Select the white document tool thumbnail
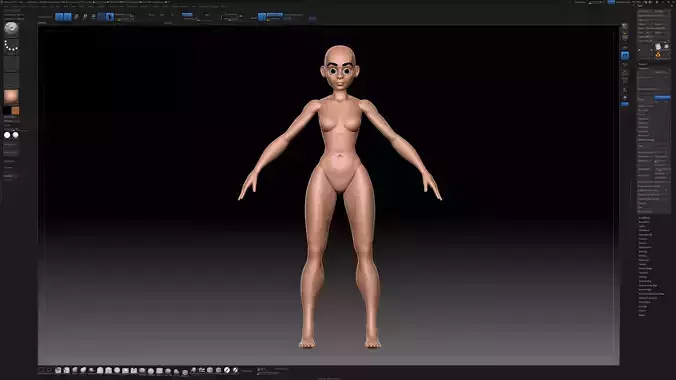 point(658,46)
